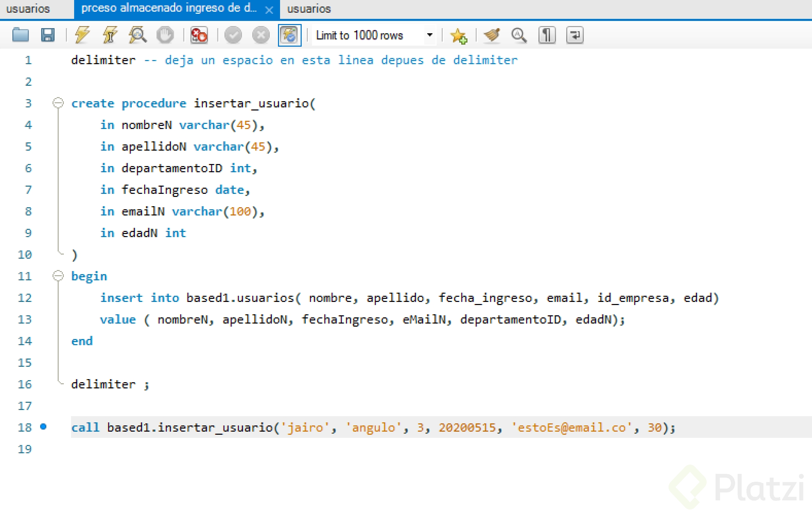Click the open SQL script folder icon
This screenshot has width=812, height=515.
tap(21, 35)
